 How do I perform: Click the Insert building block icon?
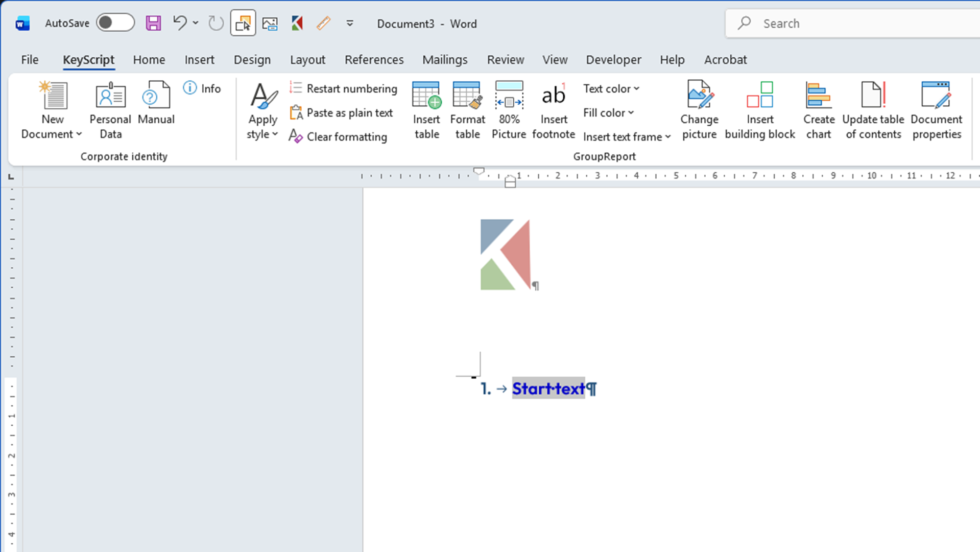(760, 110)
